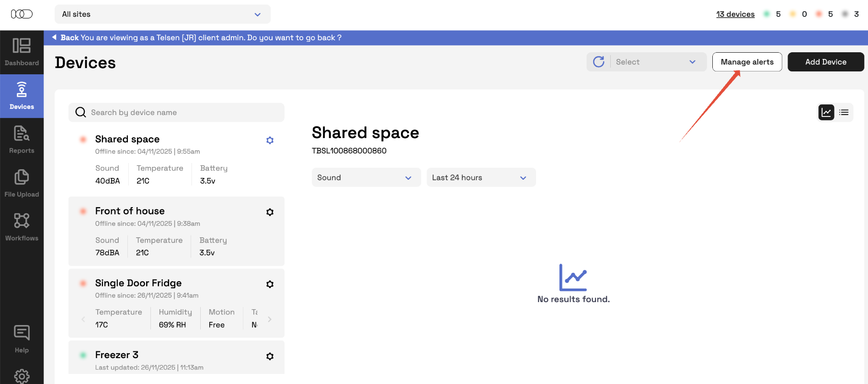Screen dimensions: 868x384
Task: Select the Single Door Fridge device card
Action: [x=176, y=303]
